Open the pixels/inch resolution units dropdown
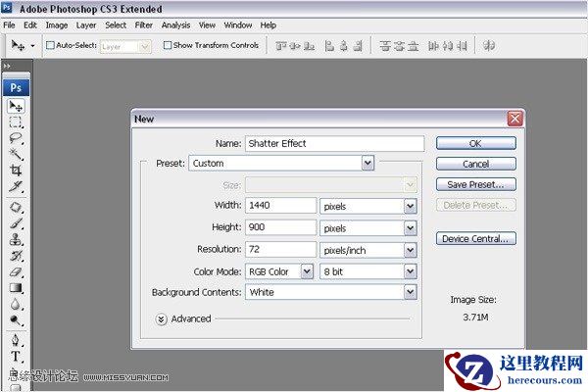This screenshot has height=392, width=588. tap(368, 250)
